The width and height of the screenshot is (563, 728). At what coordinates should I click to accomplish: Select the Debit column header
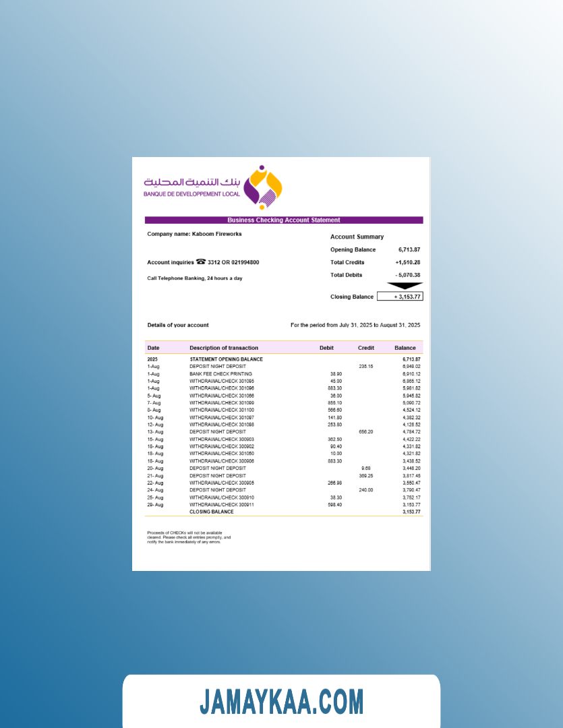[326, 348]
